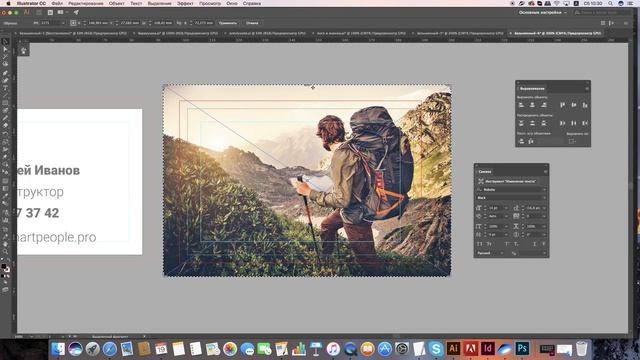Image resolution: width=640 pixels, height=360 pixels.
Task: Open the Align To dropdown
Action: tap(572, 141)
